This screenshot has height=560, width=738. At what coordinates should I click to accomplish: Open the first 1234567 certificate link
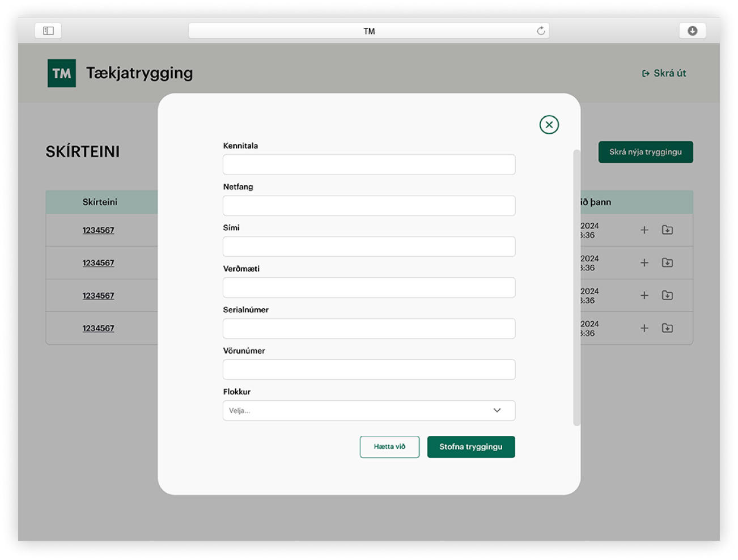click(x=98, y=230)
